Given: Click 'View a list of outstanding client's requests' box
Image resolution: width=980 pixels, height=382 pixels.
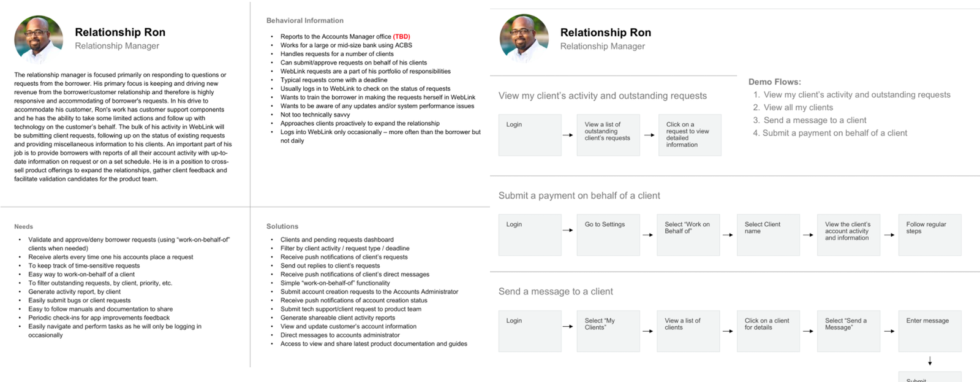Looking at the screenshot, I should (x=608, y=135).
